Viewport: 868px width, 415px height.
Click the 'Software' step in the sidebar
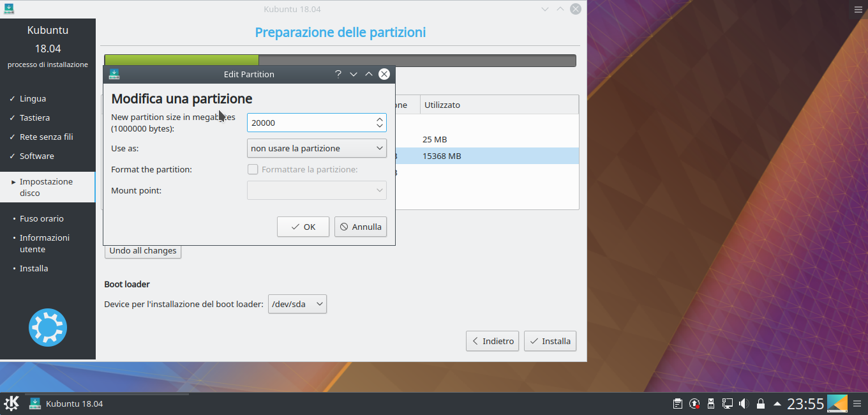pos(37,156)
